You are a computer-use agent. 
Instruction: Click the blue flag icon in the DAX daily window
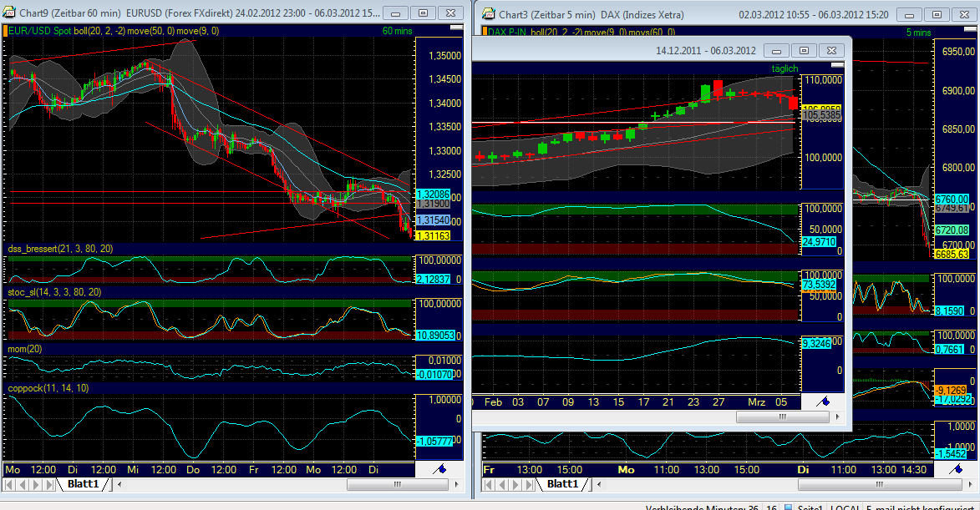point(823,402)
